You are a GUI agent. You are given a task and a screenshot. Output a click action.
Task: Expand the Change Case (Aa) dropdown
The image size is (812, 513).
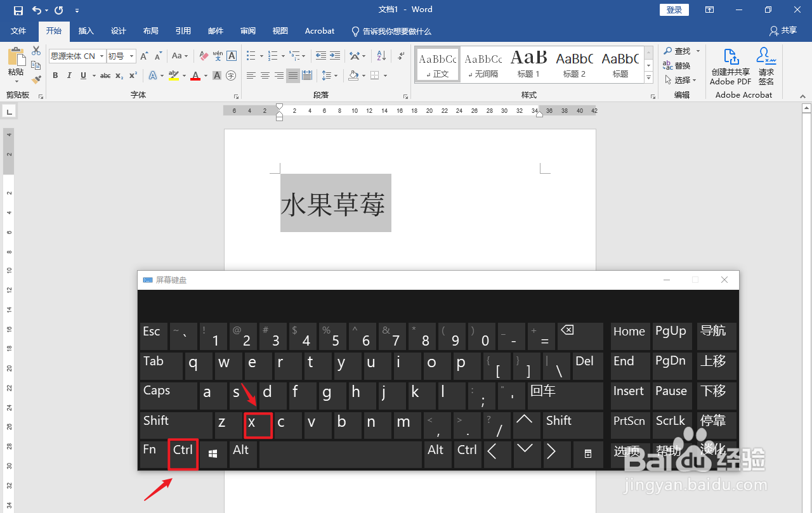pos(187,56)
